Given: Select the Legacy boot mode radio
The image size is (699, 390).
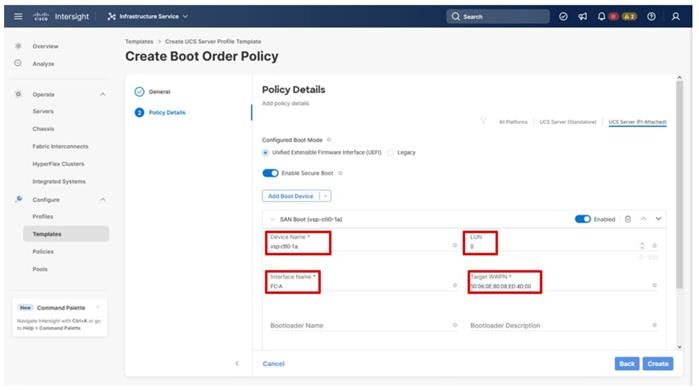Looking at the screenshot, I should (x=391, y=152).
